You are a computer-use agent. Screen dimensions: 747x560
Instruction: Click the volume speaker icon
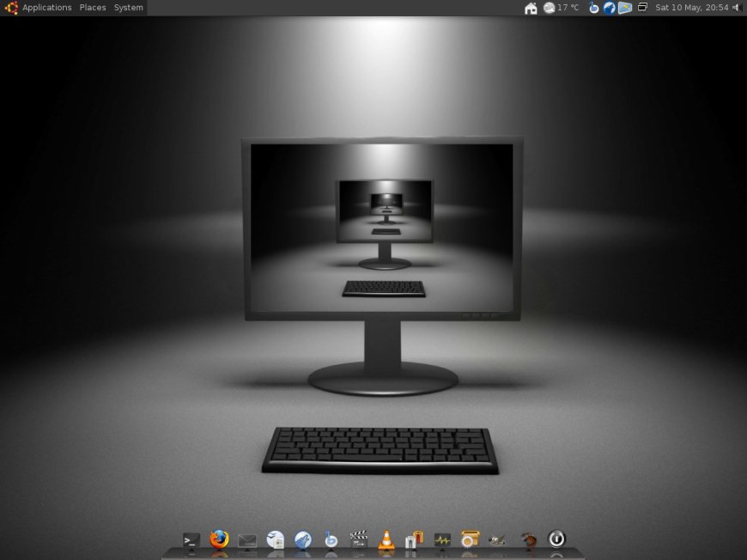coord(737,8)
